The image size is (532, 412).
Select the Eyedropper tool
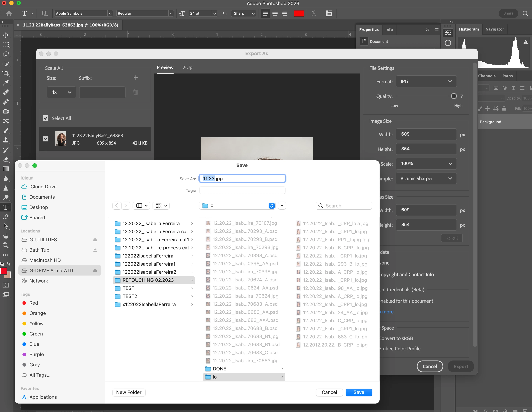coord(6,83)
